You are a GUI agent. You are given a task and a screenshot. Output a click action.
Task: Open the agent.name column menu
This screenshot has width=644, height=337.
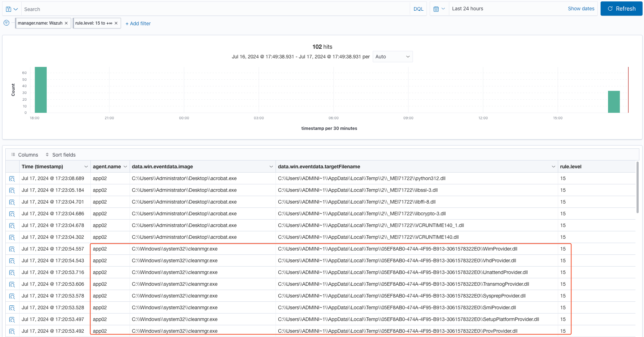point(125,167)
